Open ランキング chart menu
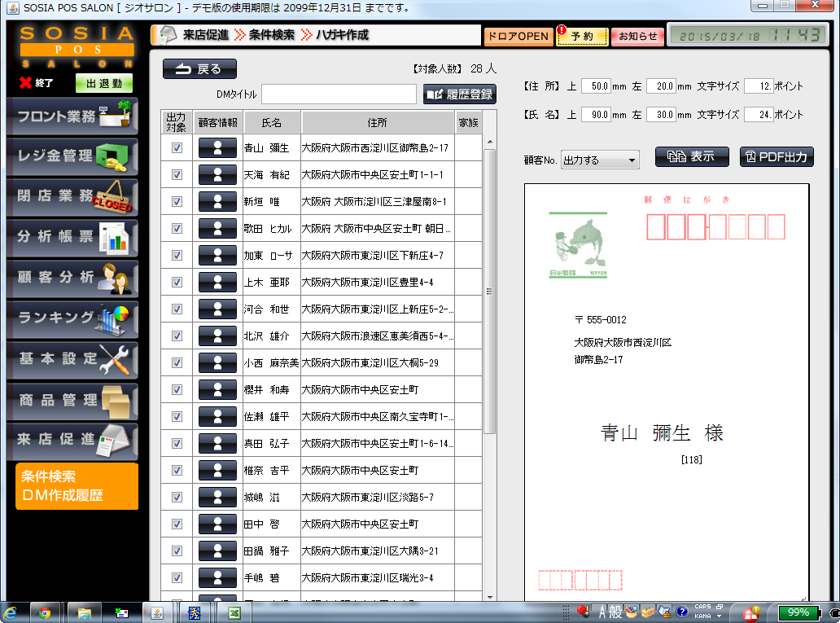 (x=72, y=318)
